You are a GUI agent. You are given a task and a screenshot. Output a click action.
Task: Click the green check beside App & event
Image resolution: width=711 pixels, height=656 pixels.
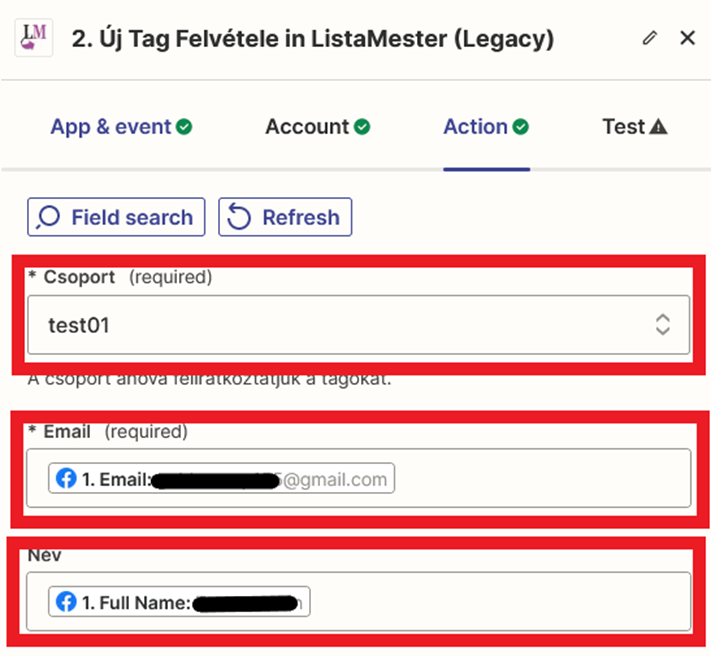184,127
